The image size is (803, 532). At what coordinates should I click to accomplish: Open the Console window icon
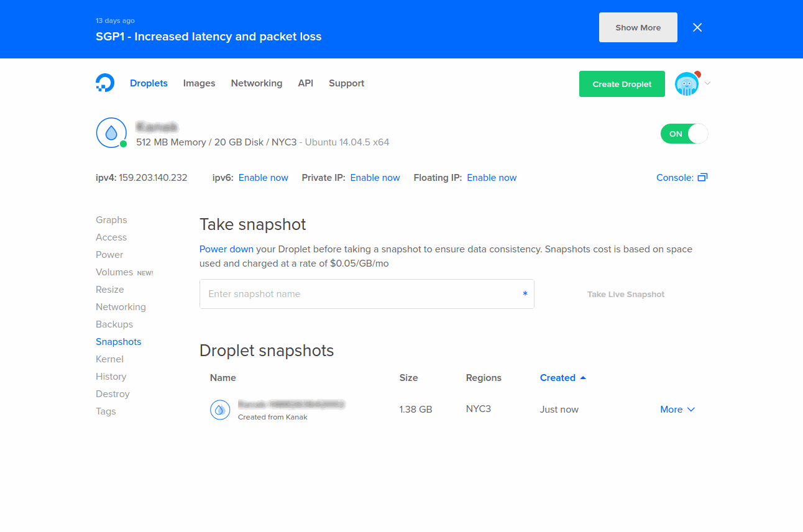coord(702,177)
